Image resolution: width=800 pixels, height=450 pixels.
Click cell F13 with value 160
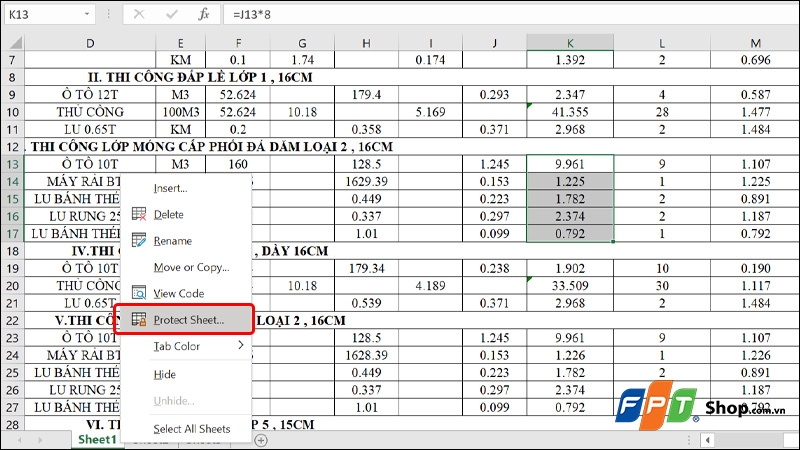(x=238, y=164)
